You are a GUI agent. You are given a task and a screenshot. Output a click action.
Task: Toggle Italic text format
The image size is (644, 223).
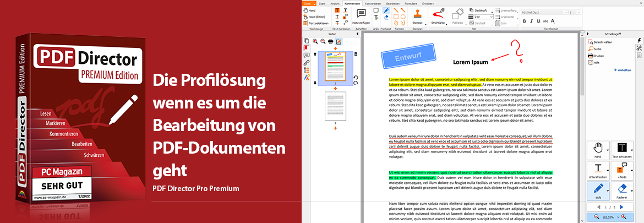click(532, 21)
